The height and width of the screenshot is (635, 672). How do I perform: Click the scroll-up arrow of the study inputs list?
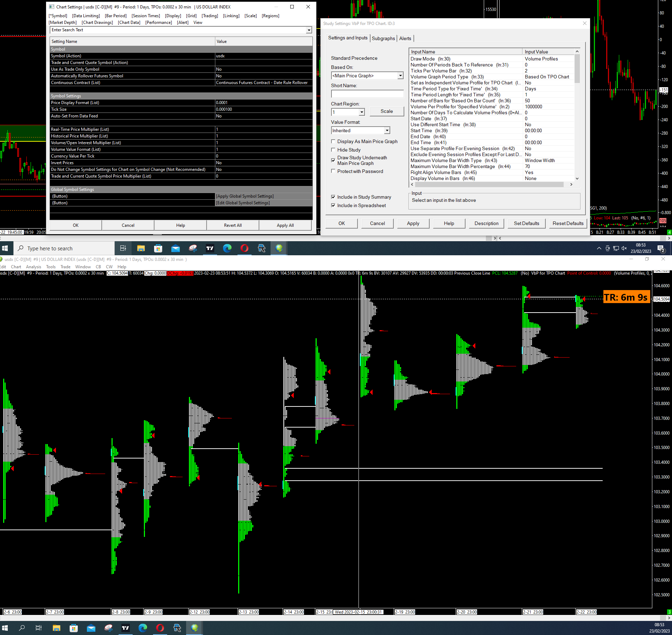click(x=577, y=51)
